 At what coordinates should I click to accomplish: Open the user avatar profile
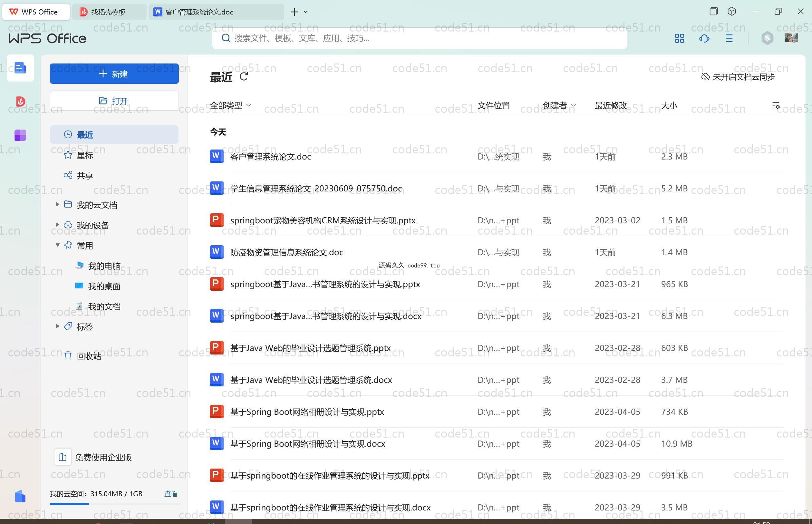[791, 38]
